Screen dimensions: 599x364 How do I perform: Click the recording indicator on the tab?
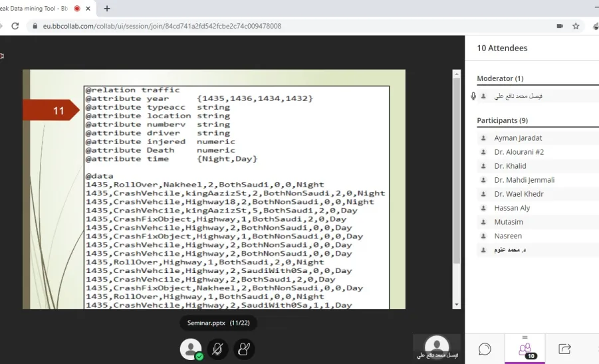(x=77, y=9)
